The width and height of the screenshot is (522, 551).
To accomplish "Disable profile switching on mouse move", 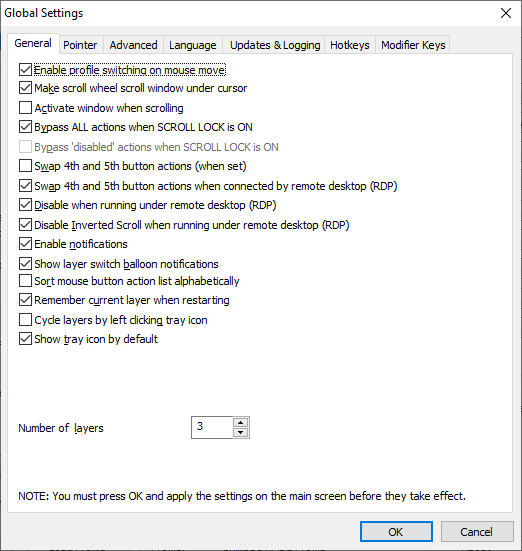I will [25, 70].
